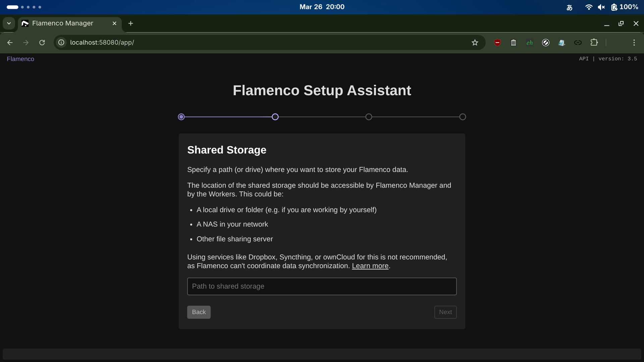Select the Flamenco Manager tab
The image size is (644, 362).
70,23
